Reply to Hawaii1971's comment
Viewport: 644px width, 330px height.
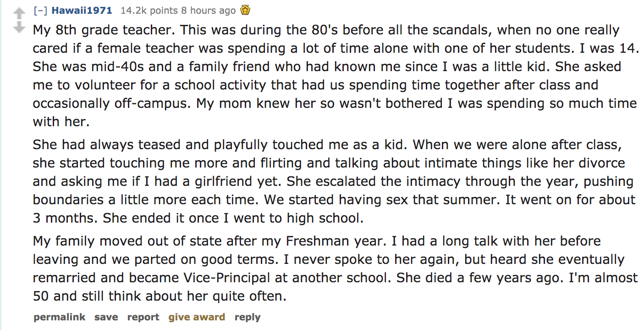(247, 317)
